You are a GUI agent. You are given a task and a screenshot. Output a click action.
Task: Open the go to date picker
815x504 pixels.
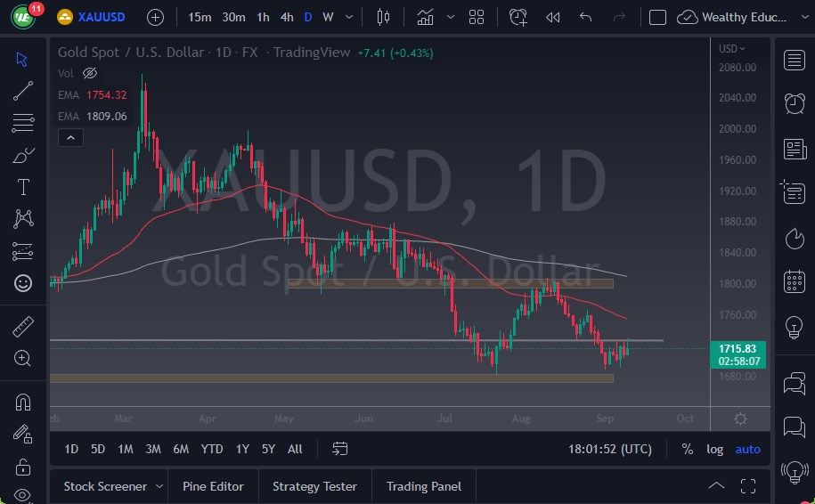340,449
